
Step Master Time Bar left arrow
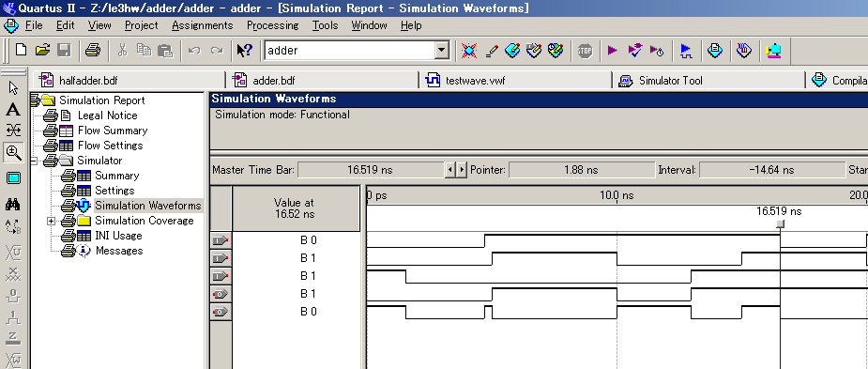(450, 170)
